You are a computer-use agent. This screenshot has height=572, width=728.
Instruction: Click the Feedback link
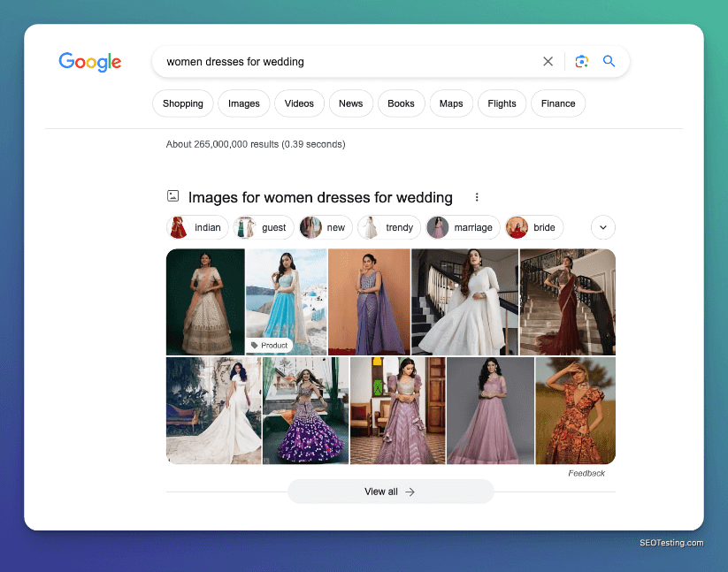click(x=586, y=473)
